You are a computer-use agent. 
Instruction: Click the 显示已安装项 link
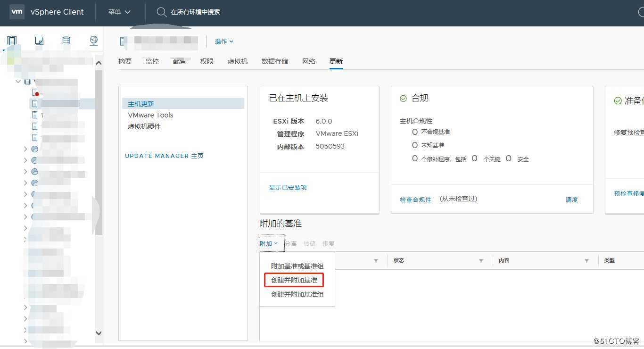(x=288, y=188)
